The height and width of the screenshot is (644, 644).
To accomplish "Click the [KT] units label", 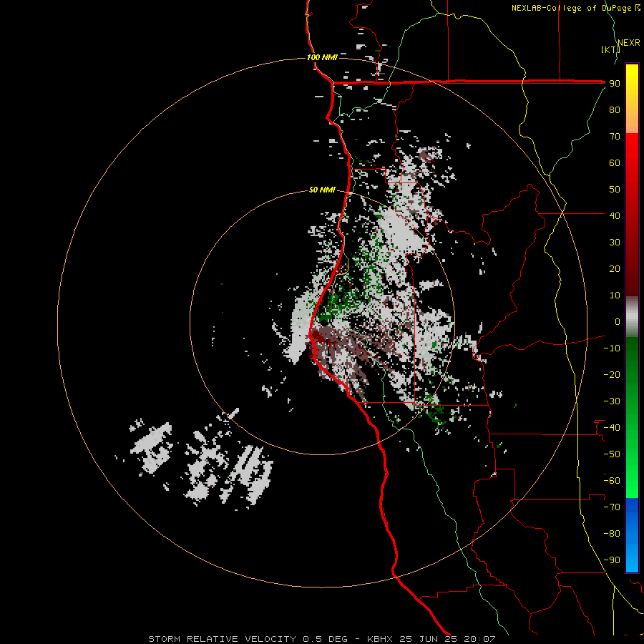I will click(611, 49).
